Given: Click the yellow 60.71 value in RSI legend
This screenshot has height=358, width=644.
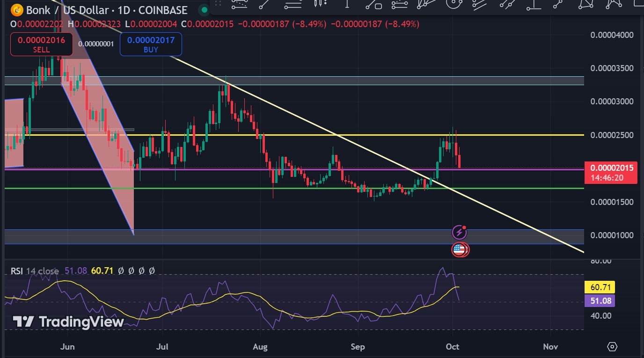Looking at the screenshot, I should click(x=102, y=271).
